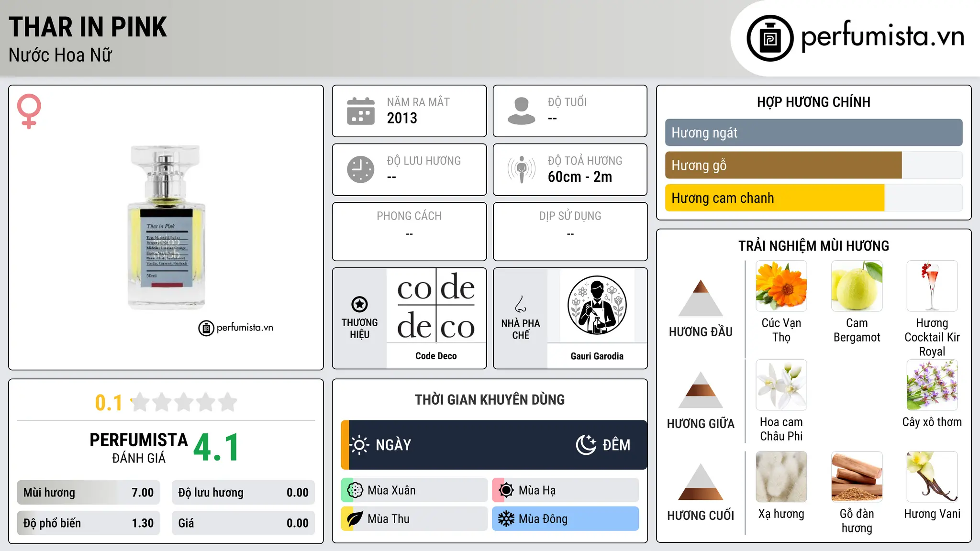Click the Ngày–Đêm usage time bar
Screen dimensions: 980x551
coord(494,445)
